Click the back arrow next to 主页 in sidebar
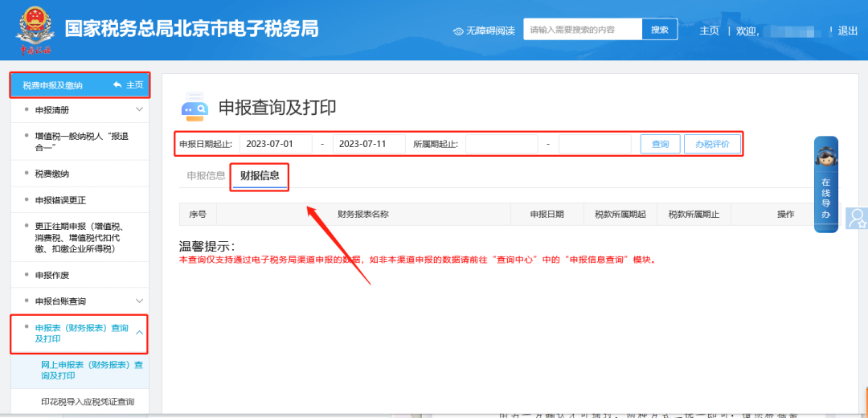This screenshot has width=868, height=418. coord(117,85)
